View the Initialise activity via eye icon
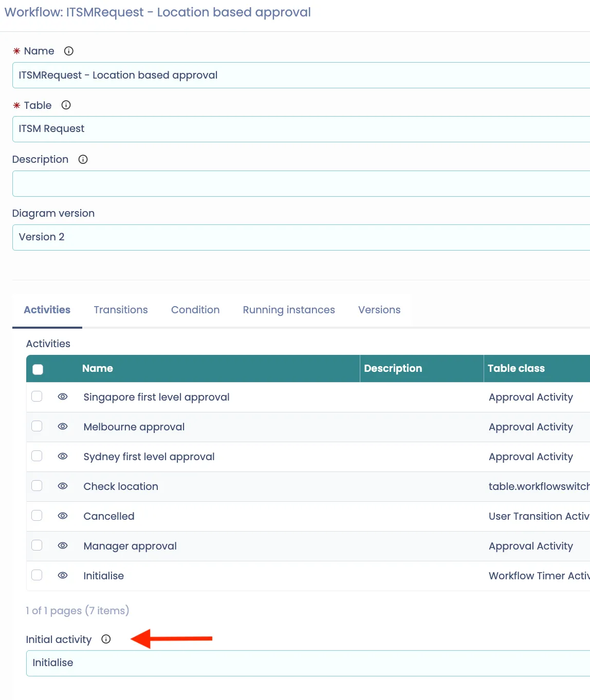 click(63, 575)
